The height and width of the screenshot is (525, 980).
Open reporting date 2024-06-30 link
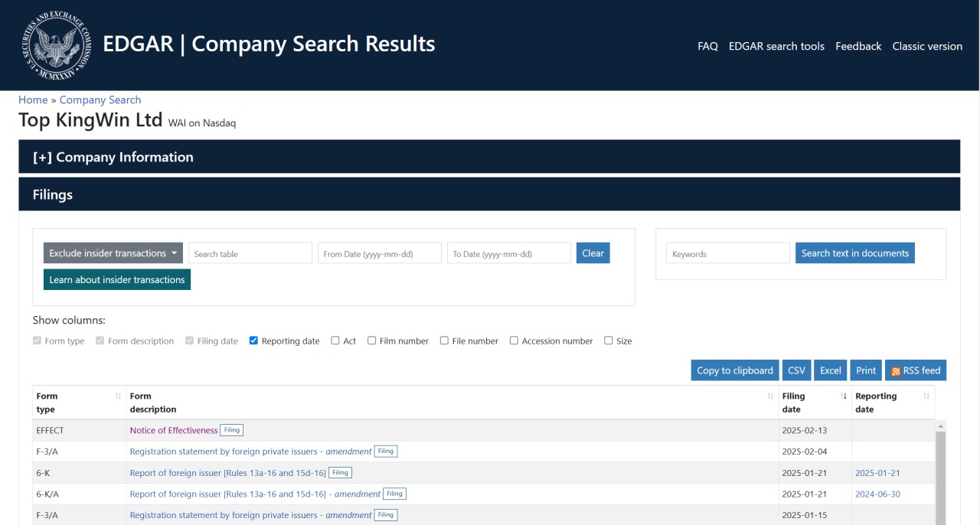[877, 494]
